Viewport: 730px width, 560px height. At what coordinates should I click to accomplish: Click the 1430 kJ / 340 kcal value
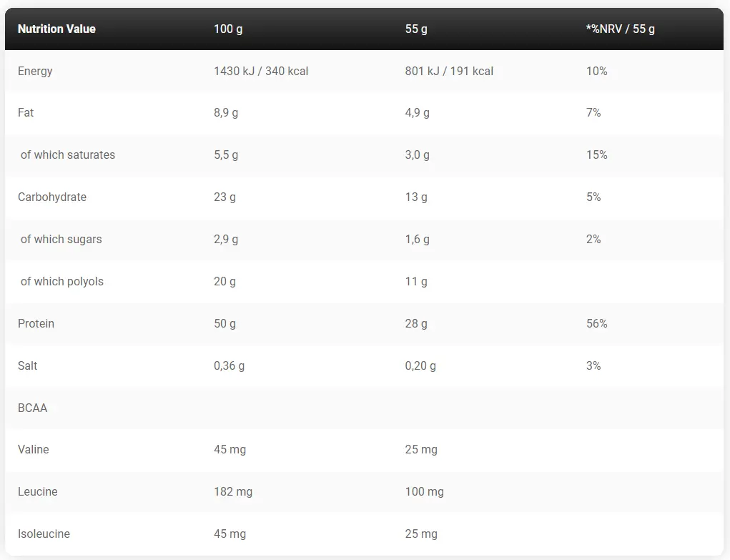coord(261,71)
